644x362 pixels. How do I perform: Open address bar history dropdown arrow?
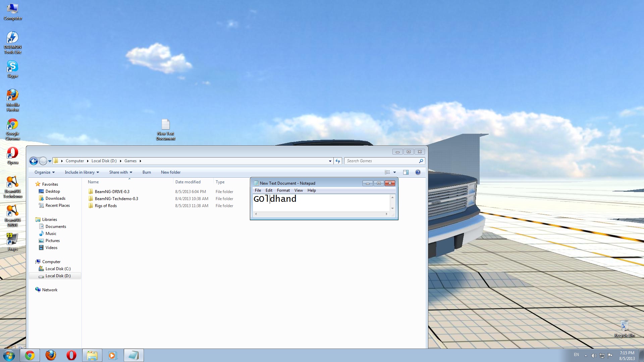tap(330, 161)
